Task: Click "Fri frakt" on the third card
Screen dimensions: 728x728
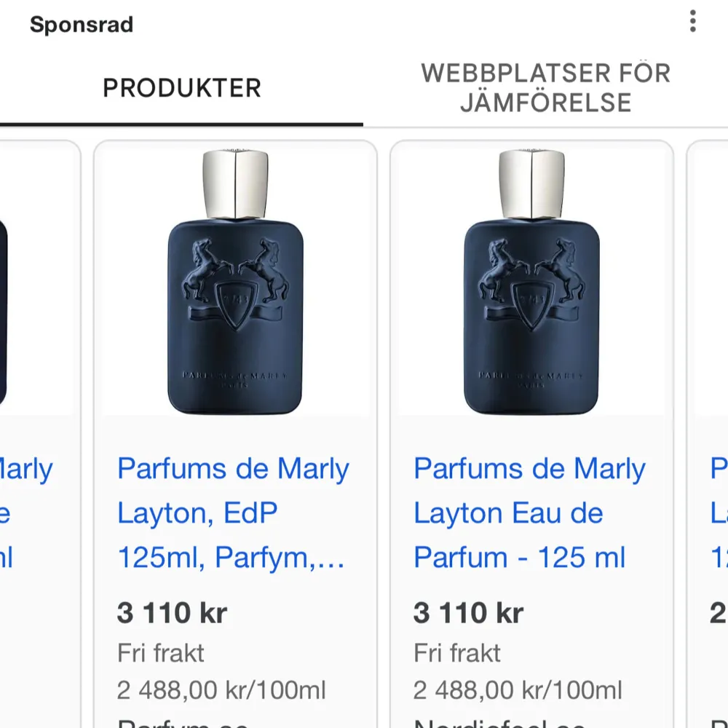Action: point(456,653)
